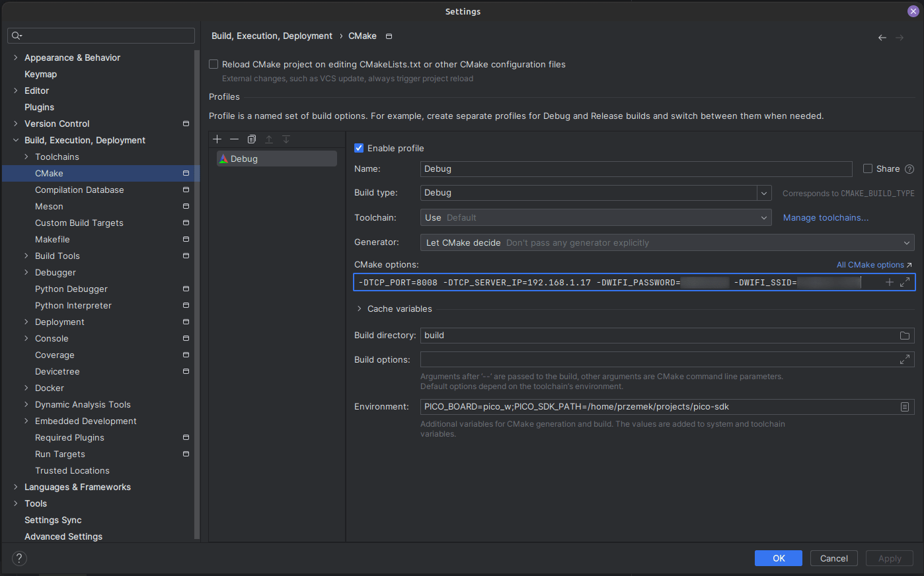The height and width of the screenshot is (576, 924).
Task: Add a new CMake profile
Action: (x=217, y=139)
